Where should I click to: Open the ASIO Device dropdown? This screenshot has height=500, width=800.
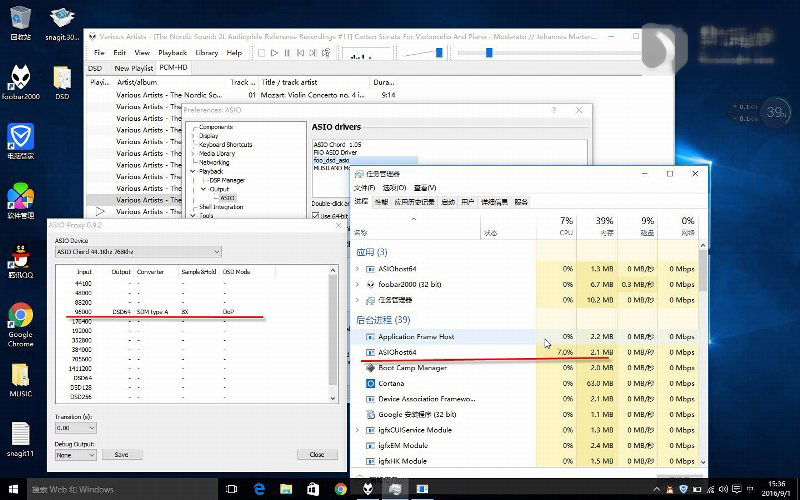[137, 251]
